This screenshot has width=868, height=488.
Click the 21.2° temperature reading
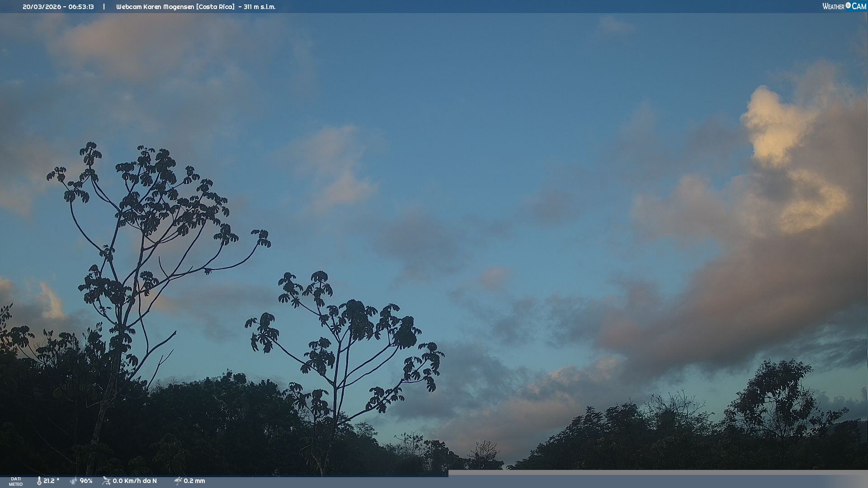[51, 481]
